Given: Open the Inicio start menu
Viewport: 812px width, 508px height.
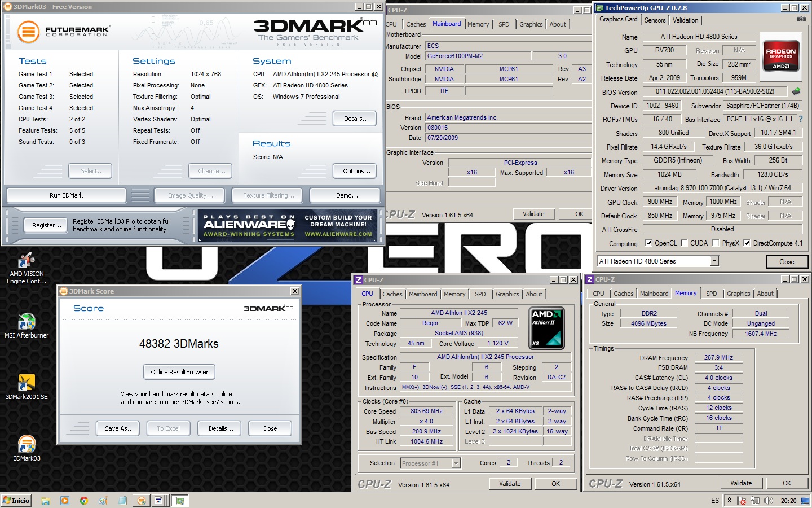Looking at the screenshot, I should [16, 501].
